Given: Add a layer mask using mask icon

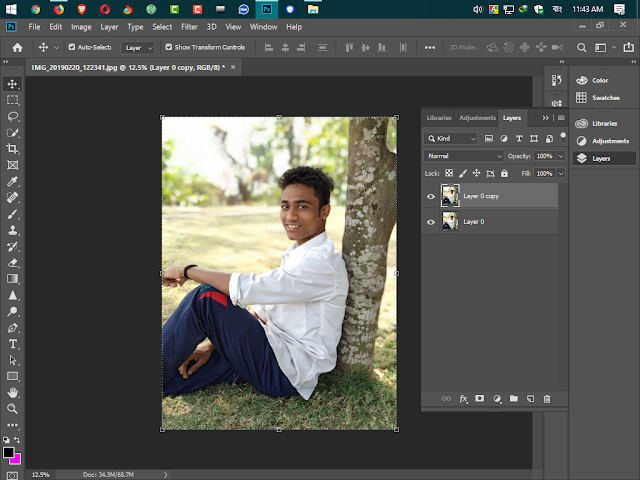Looking at the screenshot, I should click(480, 399).
